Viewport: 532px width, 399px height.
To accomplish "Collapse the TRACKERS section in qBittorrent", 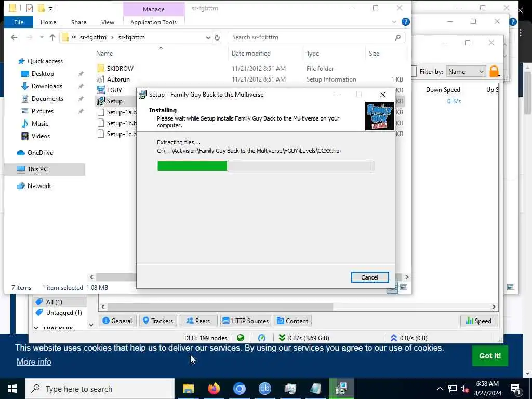I will [36, 328].
